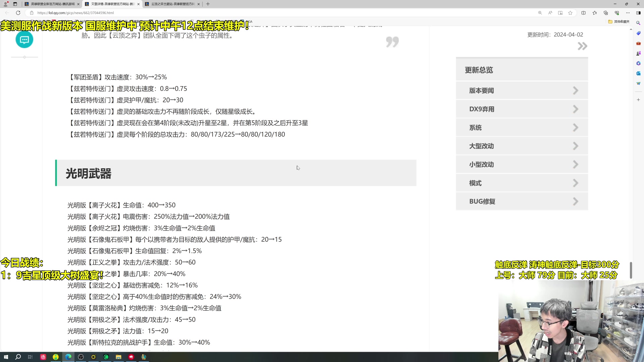Open the zoom magnifier icon in address bar

click(540, 13)
